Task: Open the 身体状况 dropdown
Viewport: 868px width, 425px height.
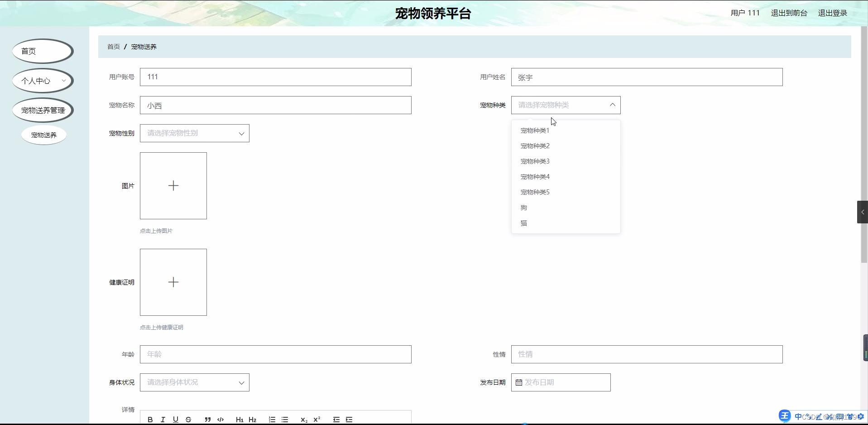Action: point(195,382)
